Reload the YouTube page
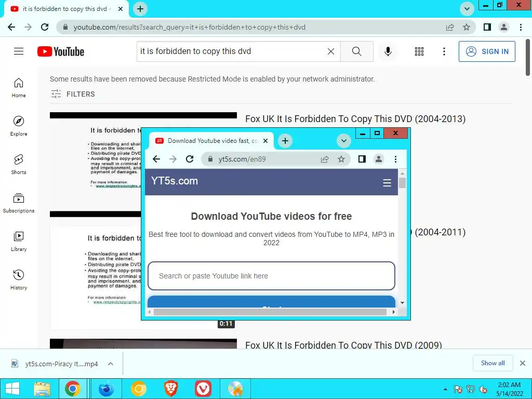The width and height of the screenshot is (532, 399). [x=45, y=27]
